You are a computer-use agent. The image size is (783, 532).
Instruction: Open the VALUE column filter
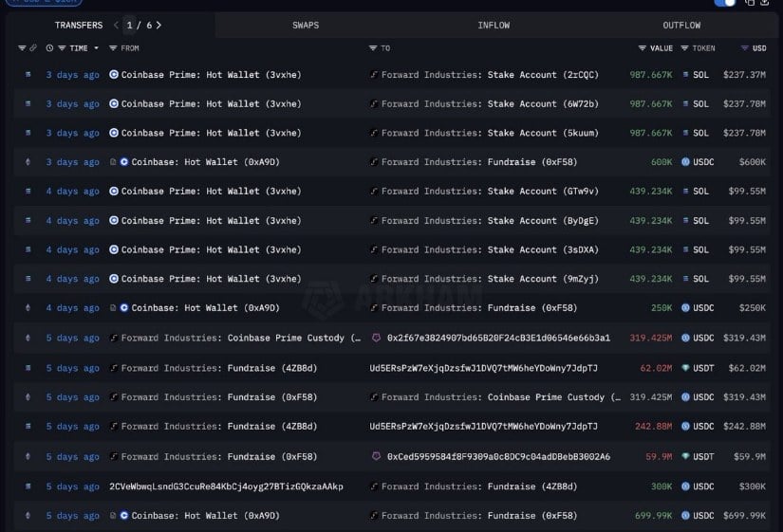(643, 48)
